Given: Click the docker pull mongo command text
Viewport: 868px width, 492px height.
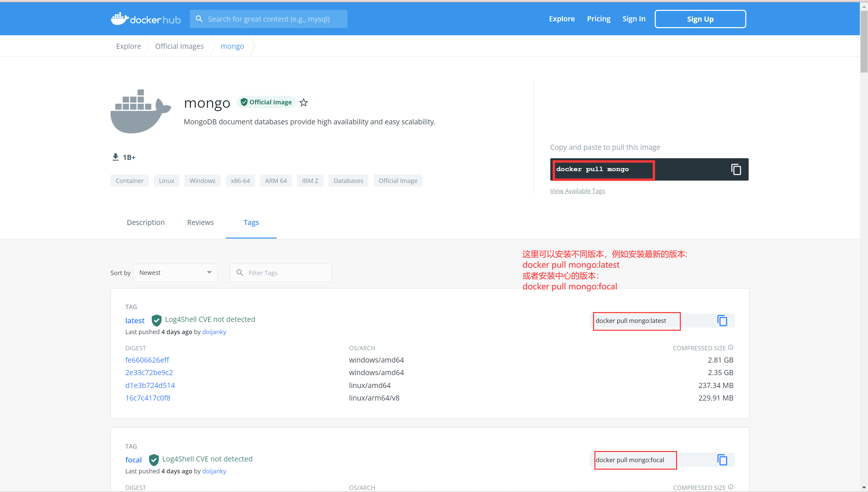Looking at the screenshot, I should click(592, 169).
